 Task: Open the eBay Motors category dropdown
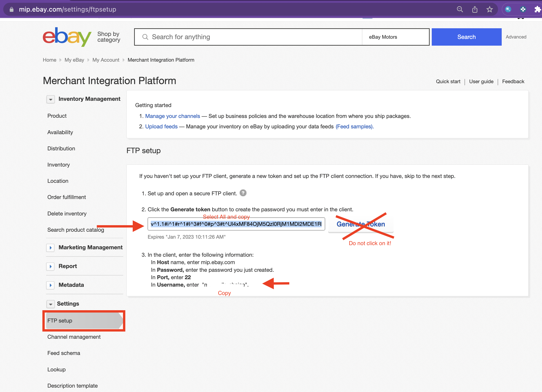(x=396, y=37)
